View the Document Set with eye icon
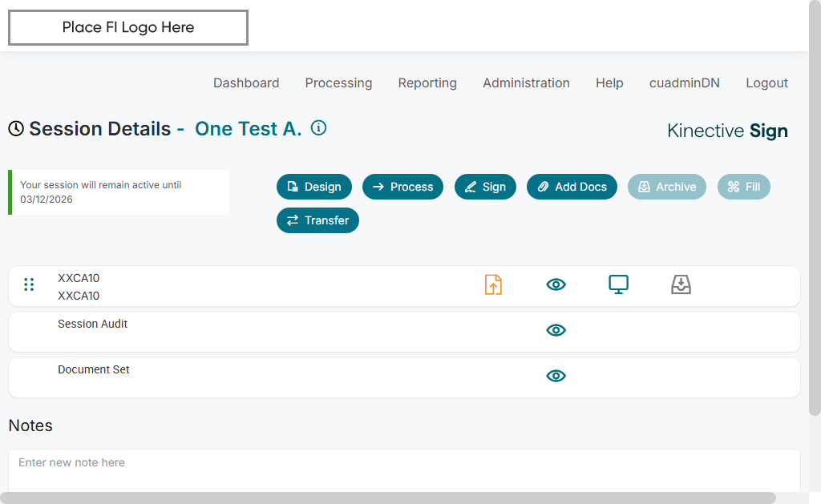821x504 pixels. pyautogui.click(x=556, y=376)
